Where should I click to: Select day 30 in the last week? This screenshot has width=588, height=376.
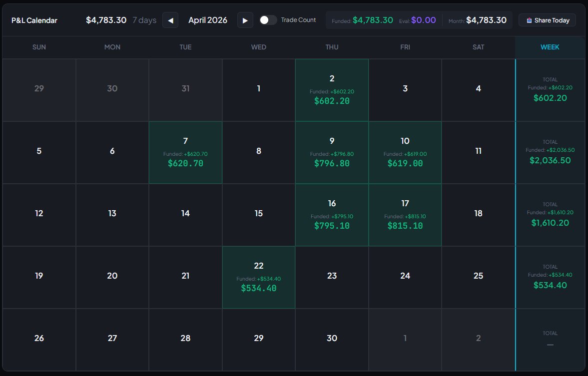(332, 340)
